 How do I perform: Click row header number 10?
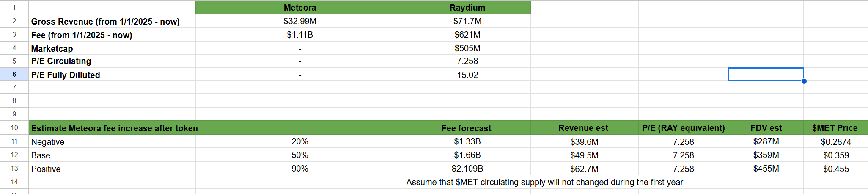coord(14,127)
